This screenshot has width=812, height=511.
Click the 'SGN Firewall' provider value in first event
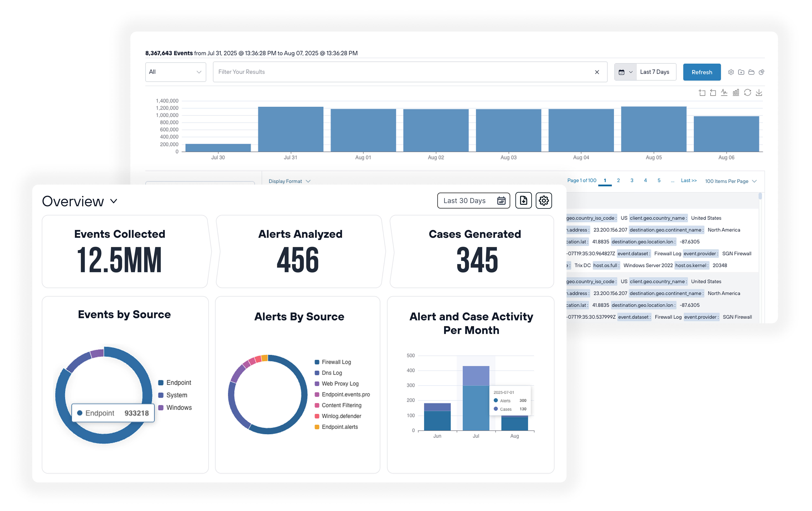pos(737,254)
